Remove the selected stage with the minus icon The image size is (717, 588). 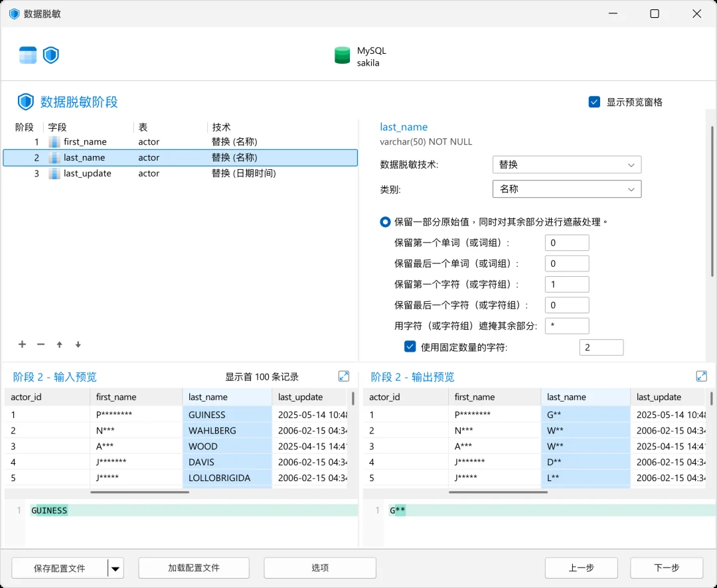(40, 344)
